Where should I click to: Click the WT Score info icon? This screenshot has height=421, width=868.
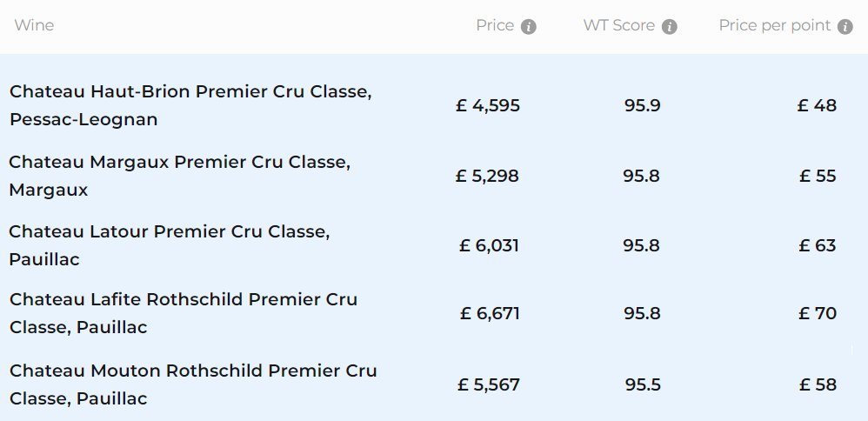[x=669, y=27]
